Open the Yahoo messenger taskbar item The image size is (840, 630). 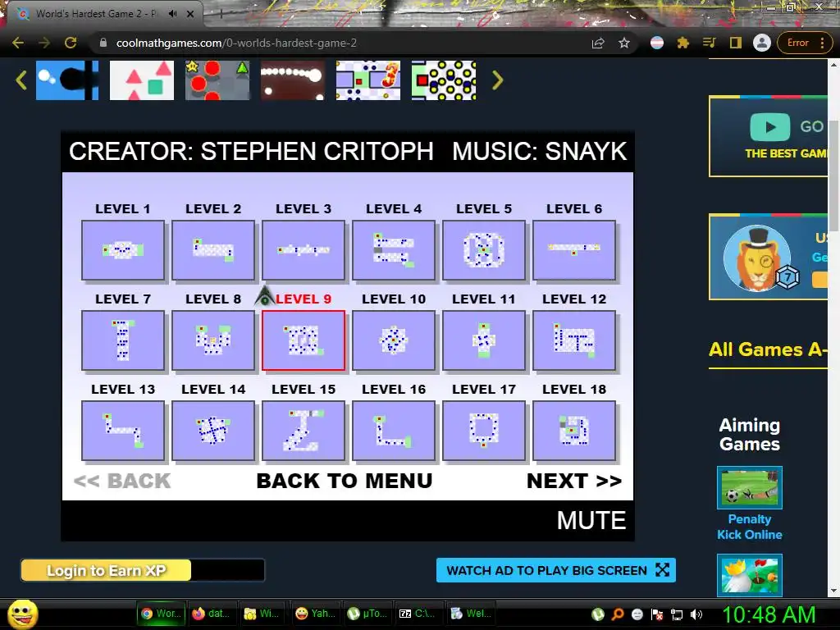pyautogui.click(x=316, y=614)
